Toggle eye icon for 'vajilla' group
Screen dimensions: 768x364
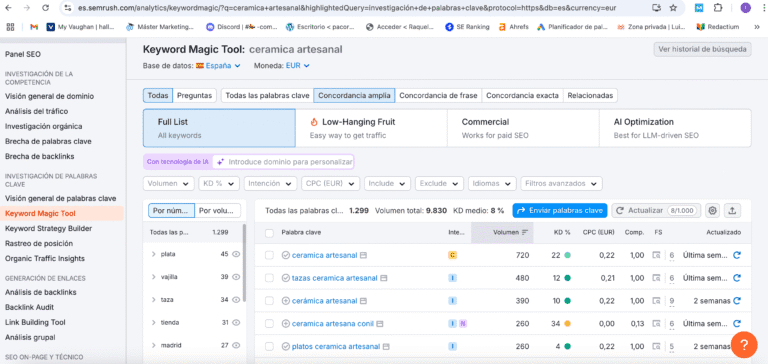click(236, 277)
